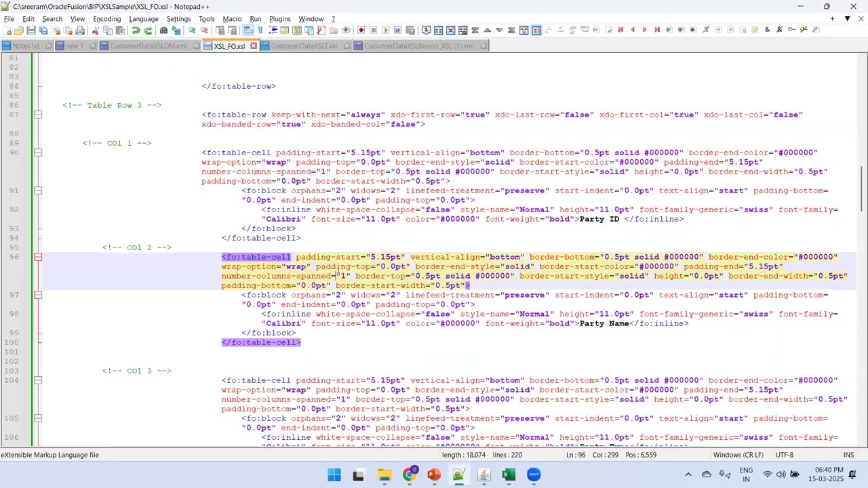Open PowerPoint from the taskbar
The height and width of the screenshot is (488, 868).
click(434, 474)
